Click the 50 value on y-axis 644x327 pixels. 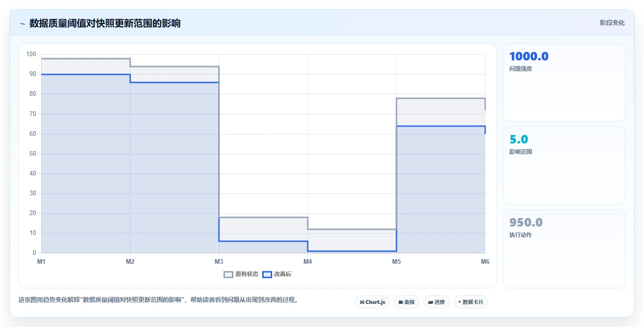(33, 154)
